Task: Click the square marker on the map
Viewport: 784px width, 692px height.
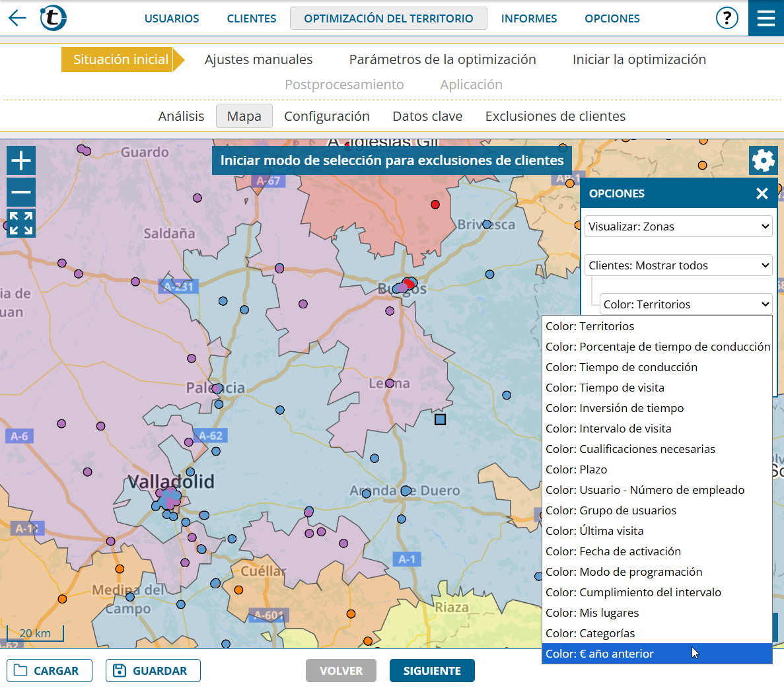Action: click(x=441, y=419)
